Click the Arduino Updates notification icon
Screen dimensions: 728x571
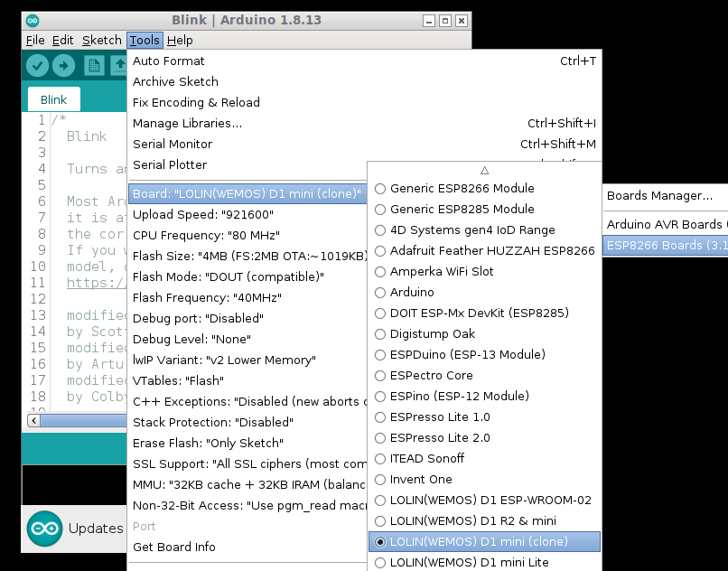(44, 529)
